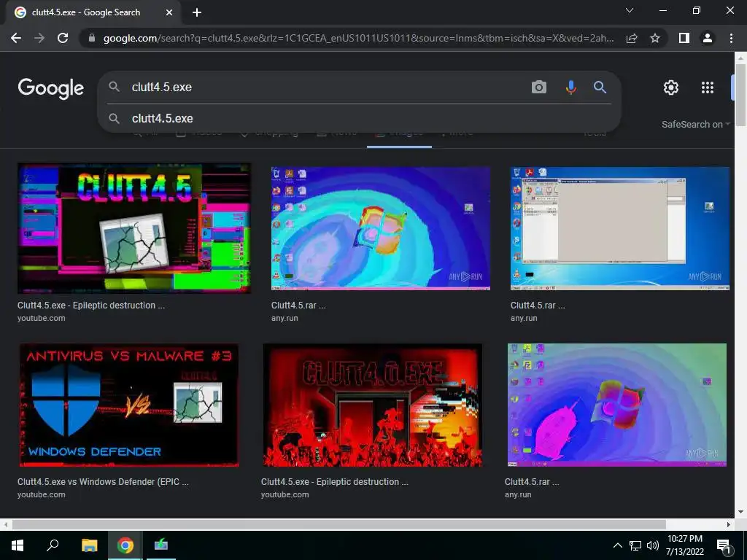Click the vertical page scrollbar
The image size is (747, 560).
[x=740, y=94]
